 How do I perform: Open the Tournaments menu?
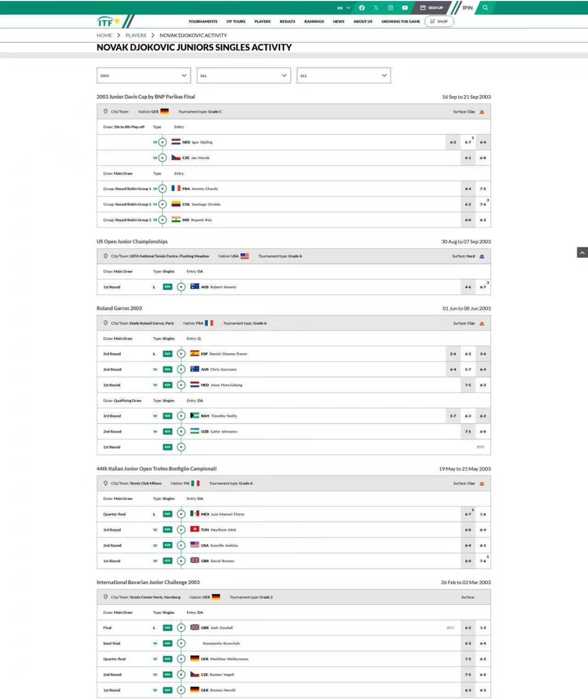tap(203, 22)
